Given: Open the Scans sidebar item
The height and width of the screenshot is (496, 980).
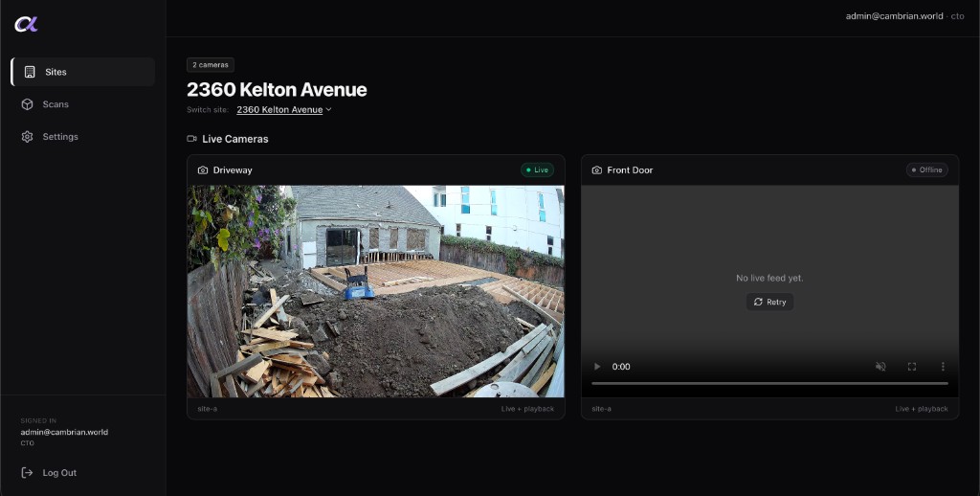Looking at the screenshot, I should pos(82,104).
